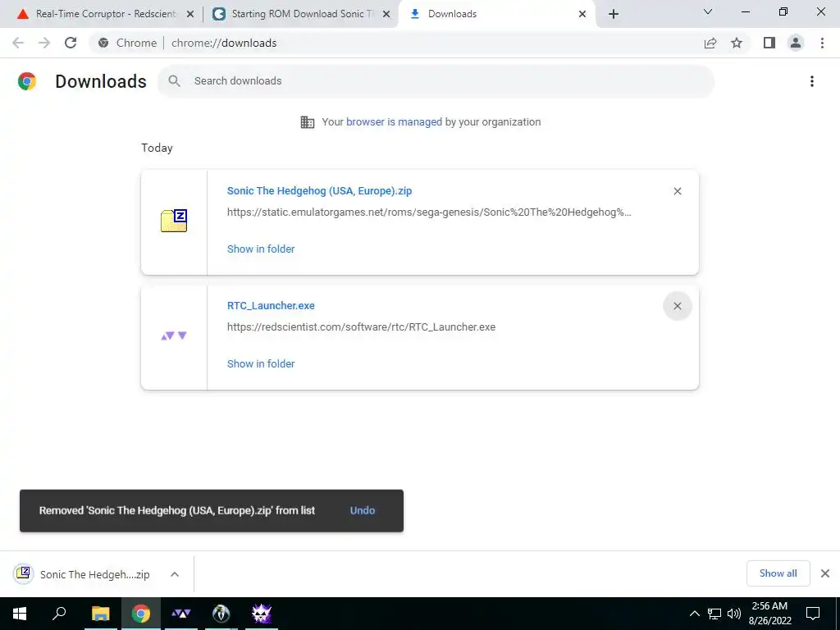Open Windows taskbar search

(59, 614)
